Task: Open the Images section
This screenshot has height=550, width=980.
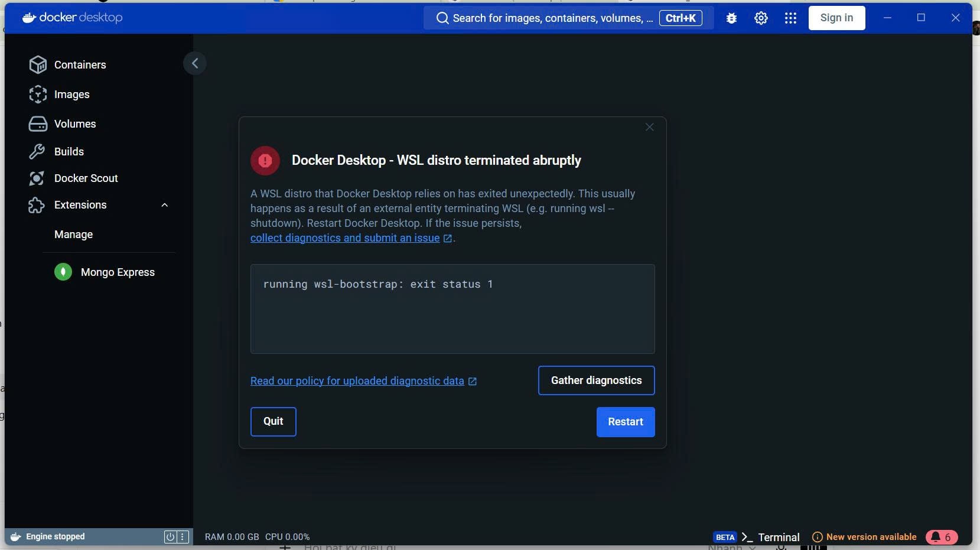Action: tap(72, 95)
